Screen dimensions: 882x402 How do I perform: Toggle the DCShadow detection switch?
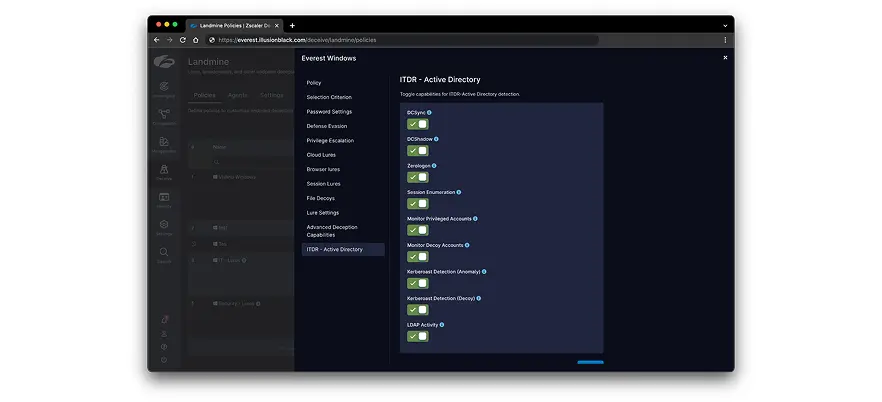click(x=417, y=151)
